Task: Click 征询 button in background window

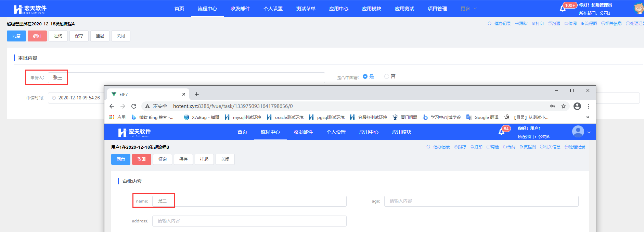Action: point(58,36)
